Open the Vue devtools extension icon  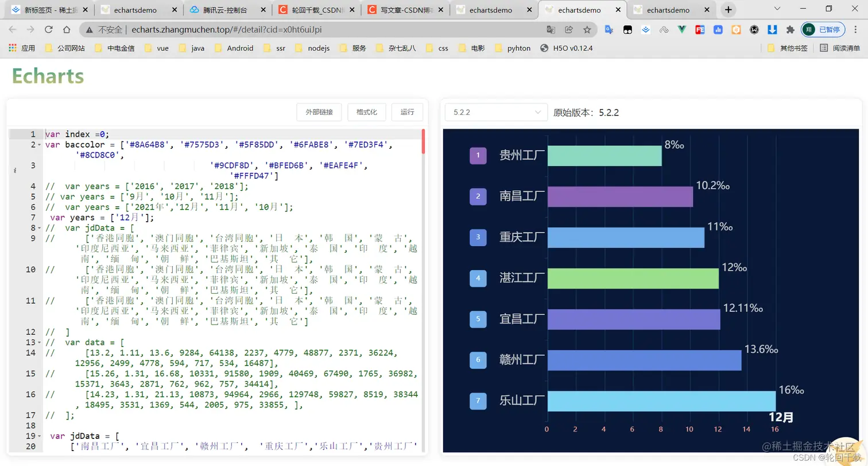point(682,30)
